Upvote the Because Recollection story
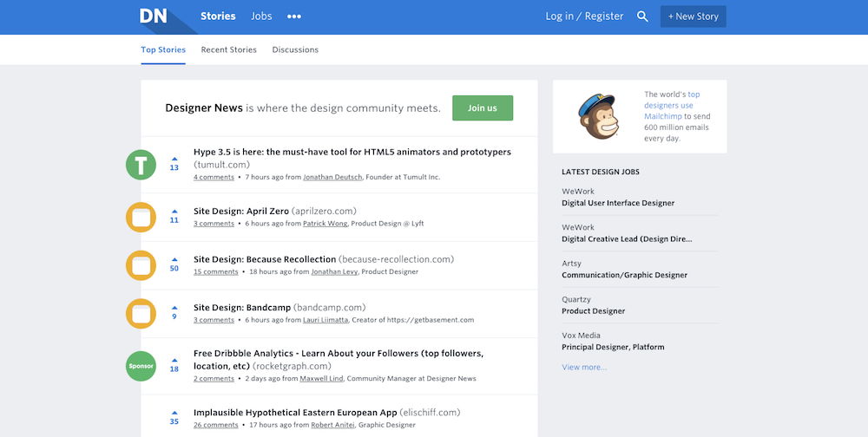The width and height of the screenshot is (868, 437). [174, 259]
